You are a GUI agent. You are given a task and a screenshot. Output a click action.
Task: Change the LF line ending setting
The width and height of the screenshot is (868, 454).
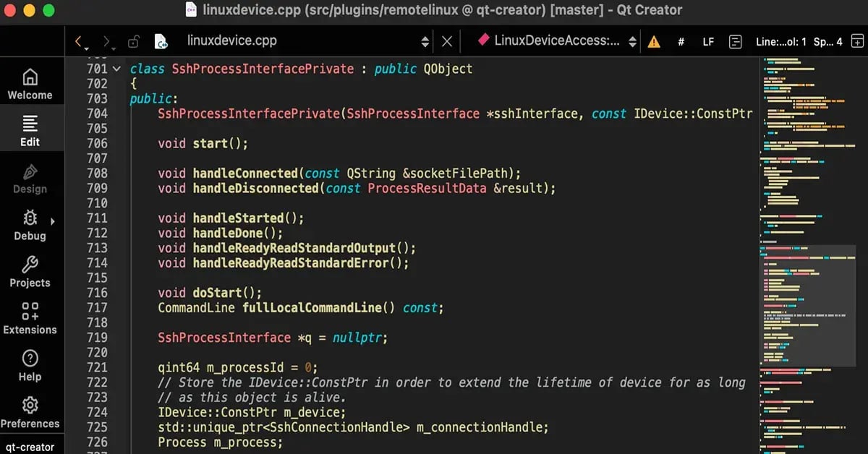(x=708, y=42)
